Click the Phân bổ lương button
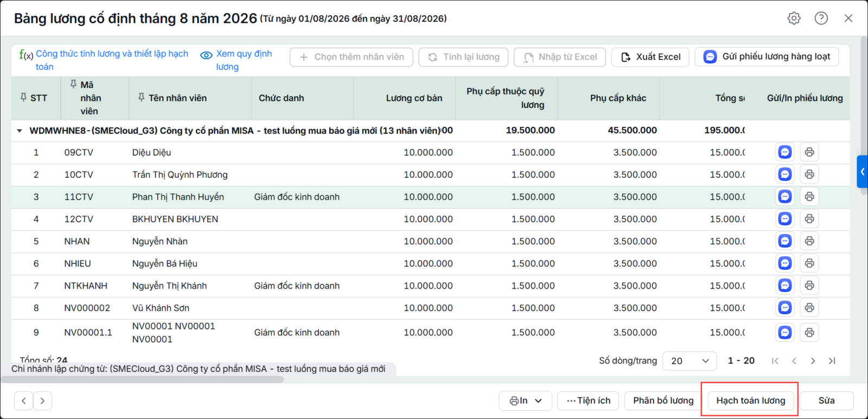 click(x=663, y=401)
